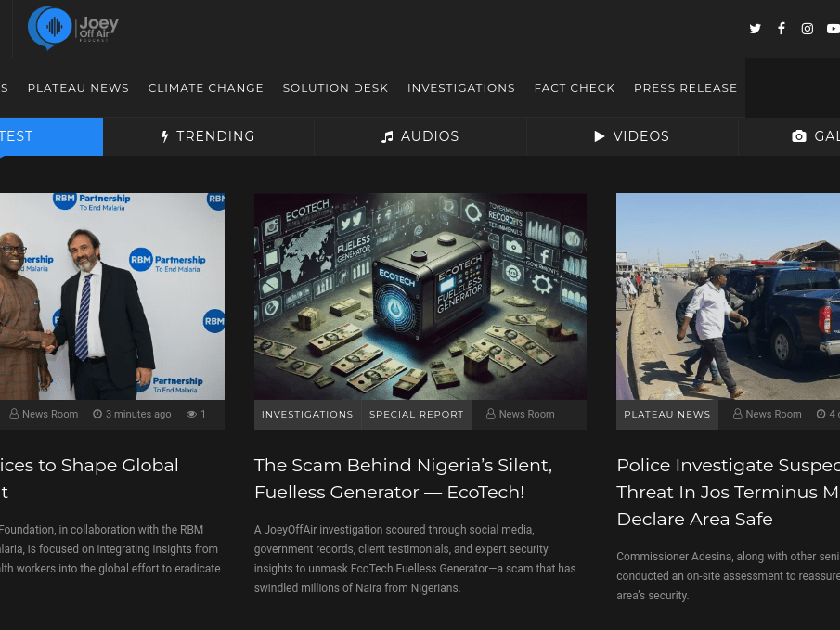Open the Instagram social icon
This screenshot has height=630, width=840.
point(807,29)
